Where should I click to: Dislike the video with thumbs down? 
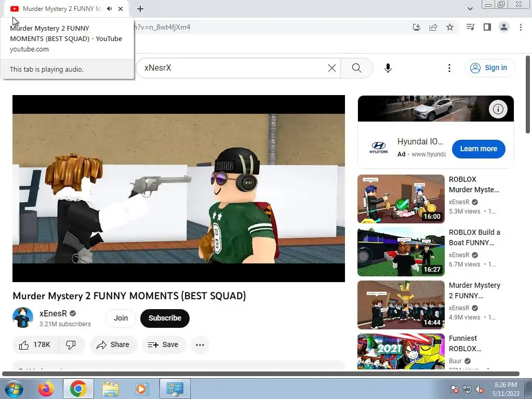(x=71, y=345)
